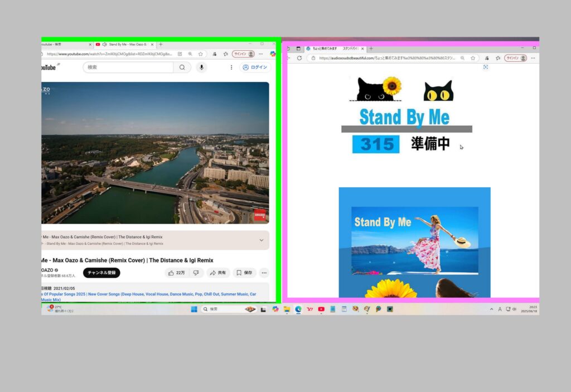This screenshot has height=392, width=571.
Task: Open taskbar clock 2025/06/18
Action: 529,309
